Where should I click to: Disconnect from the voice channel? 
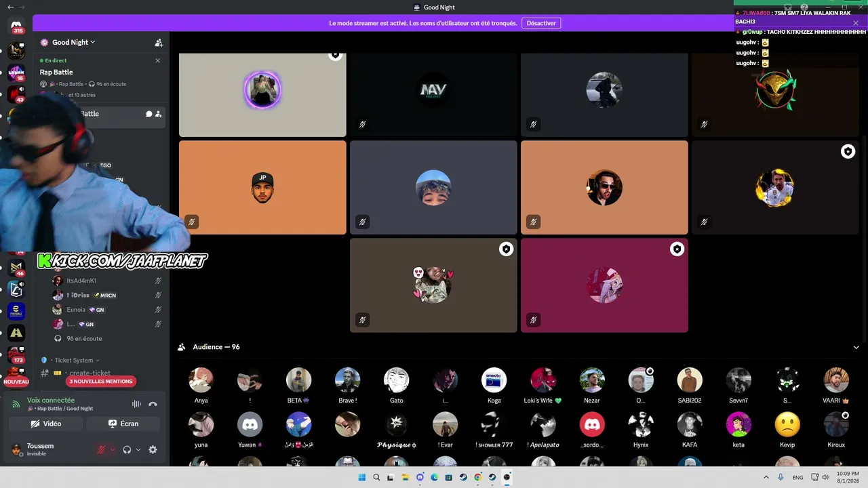(153, 404)
